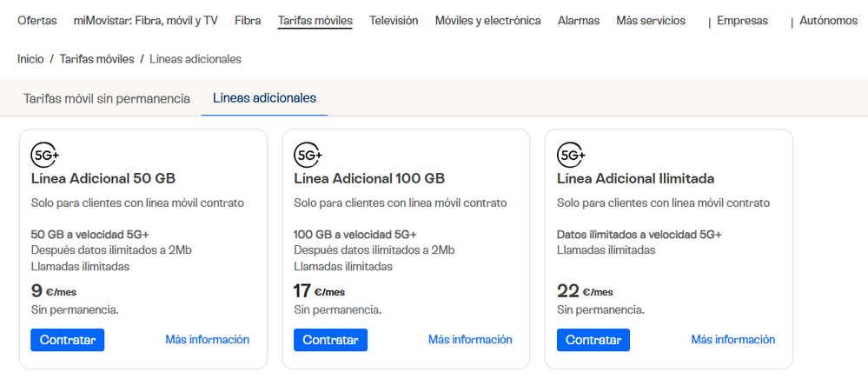Go to miMovistar: Fibra, móvil y TV

pyautogui.click(x=147, y=21)
